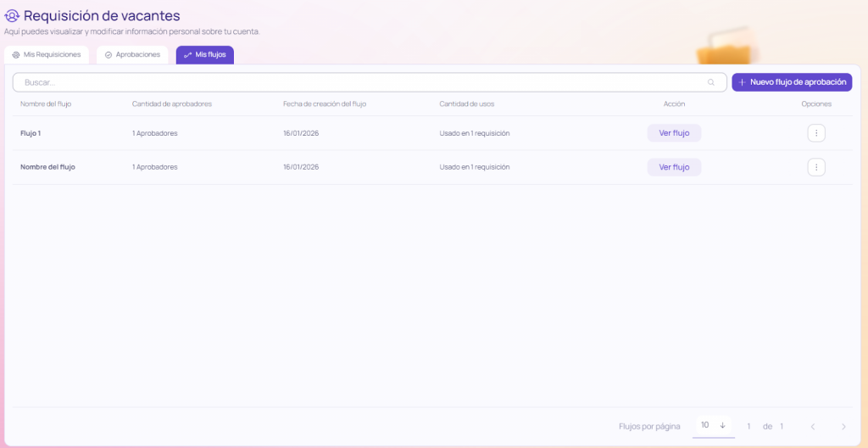Select the Flujo 1 row name
Viewport: 868px width, 448px height.
coord(31,133)
